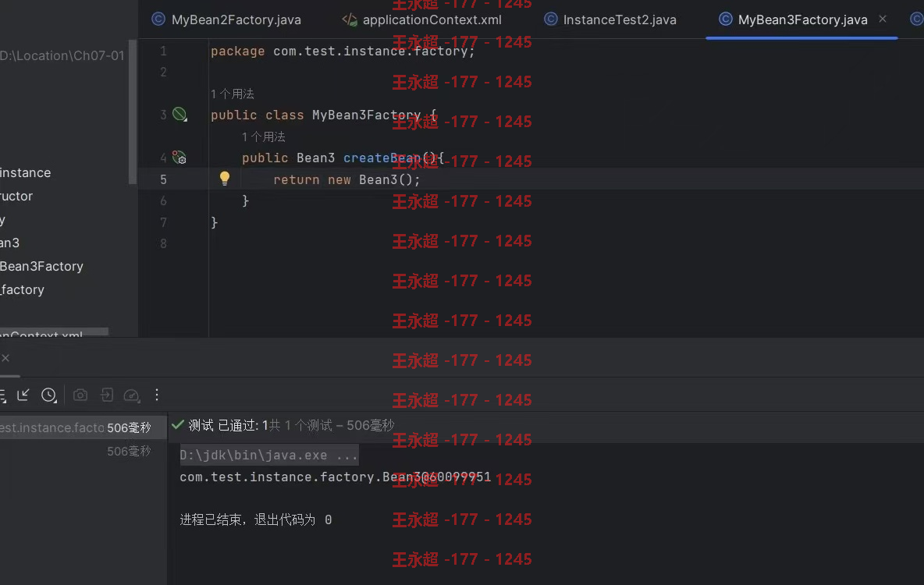
Task: Click the import tests icon in run toolbar
Action: coord(107,395)
